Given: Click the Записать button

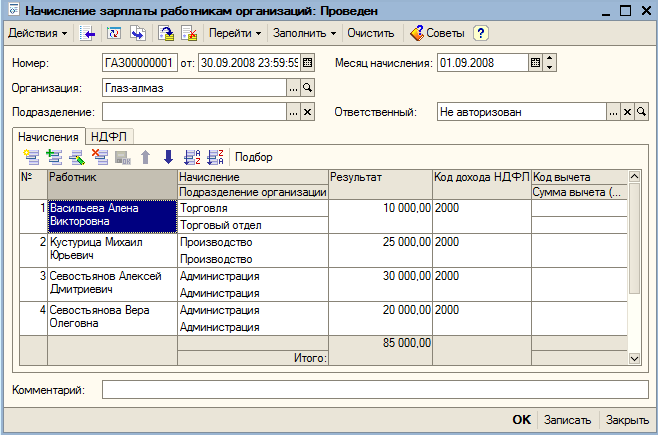Looking at the screenshot, I should pos(567,419).
